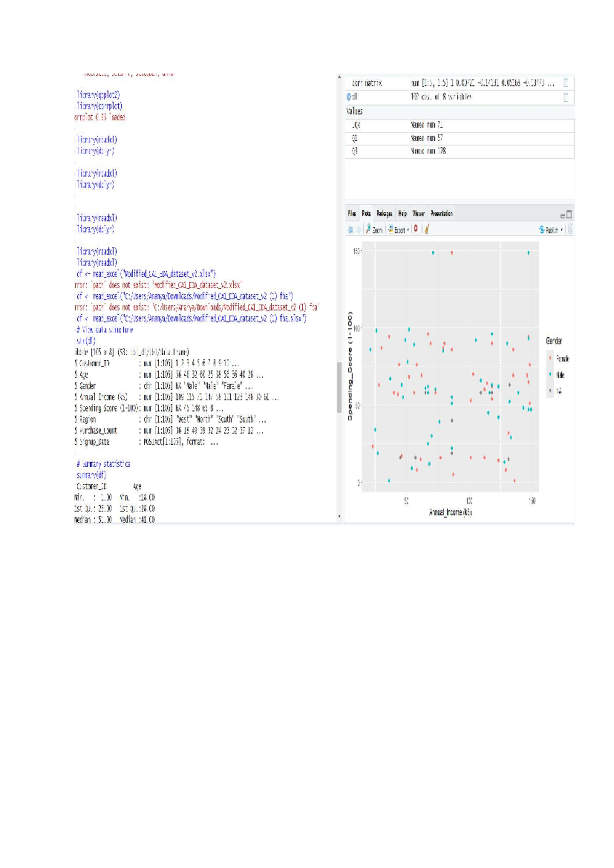Image resolution: width=614 pixels, height=868 pixels.
Task: Refresh the current plot icon
Action: [570, 230]
